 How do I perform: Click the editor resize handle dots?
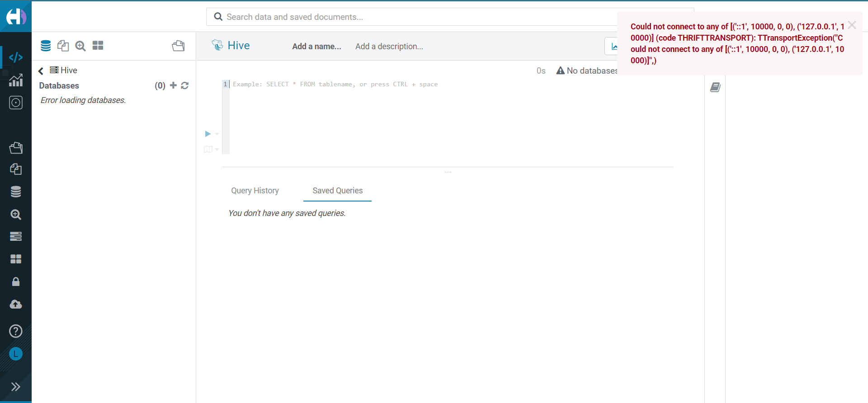click(x=448, y=172)
